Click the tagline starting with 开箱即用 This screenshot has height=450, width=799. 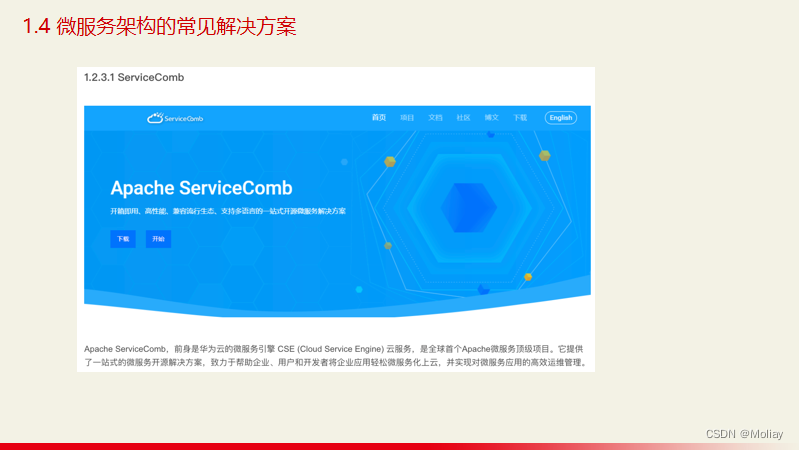(228, 211)
